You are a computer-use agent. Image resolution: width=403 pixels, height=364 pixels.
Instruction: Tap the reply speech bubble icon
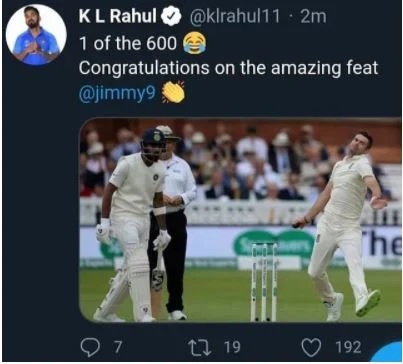point(90,347)
